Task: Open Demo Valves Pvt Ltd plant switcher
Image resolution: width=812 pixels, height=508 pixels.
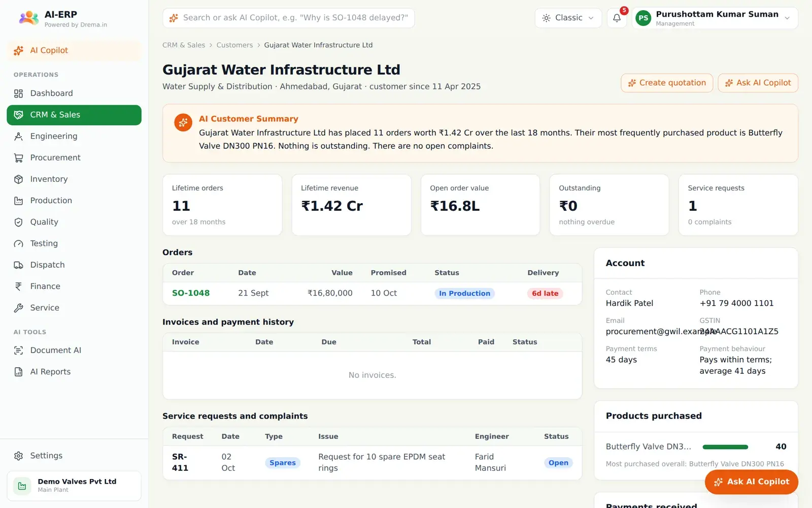Action: 74,486
